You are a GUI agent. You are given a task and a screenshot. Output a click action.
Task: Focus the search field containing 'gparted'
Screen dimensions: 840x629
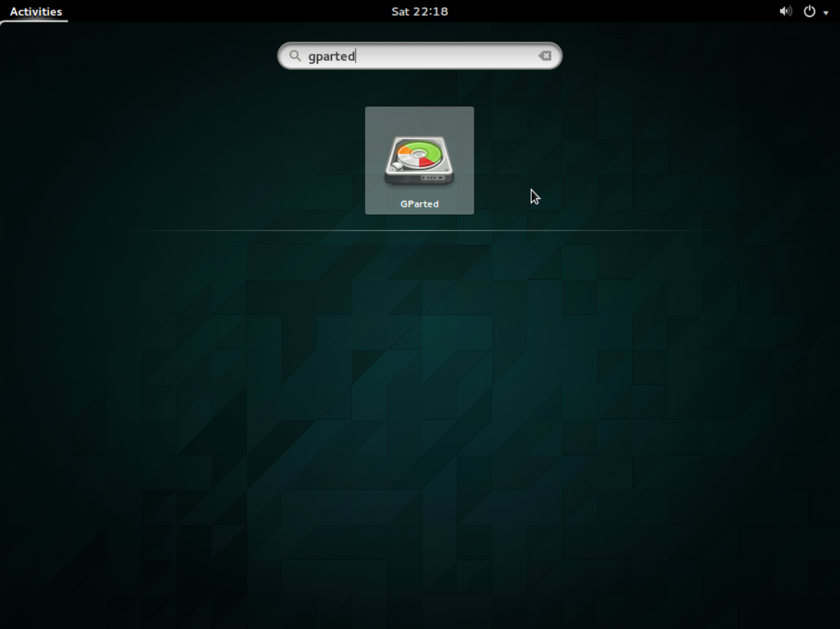tap(420, 56)
